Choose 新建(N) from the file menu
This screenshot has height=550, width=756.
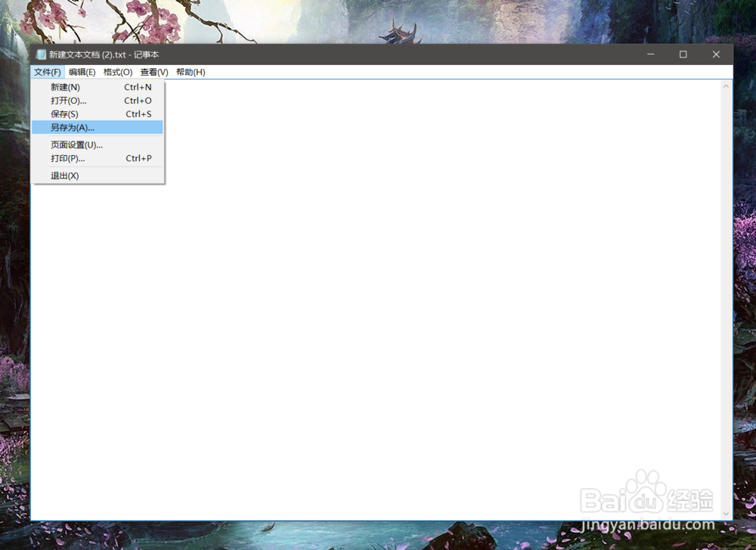98,87
